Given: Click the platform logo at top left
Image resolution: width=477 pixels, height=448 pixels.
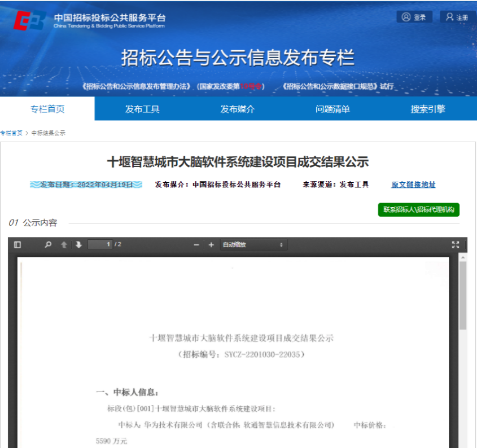Looking at the screenshot, I should coord(30,21).
